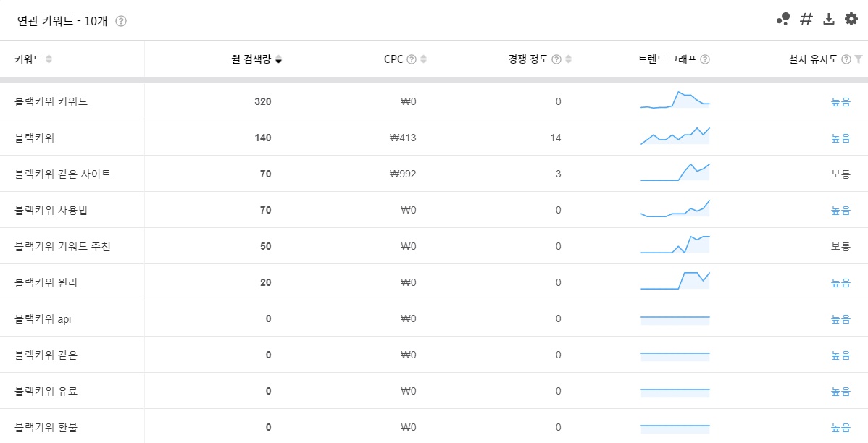Click 높음 link for 블랙키위 환불
The width and height of the screenshot is (868, 443).
840,427
